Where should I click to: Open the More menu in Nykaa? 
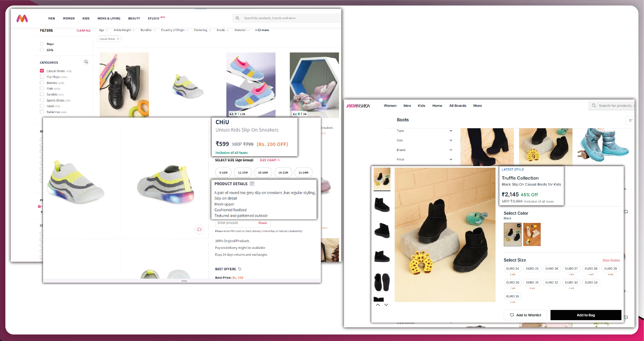pyautogui.click(x=477, y=106)
